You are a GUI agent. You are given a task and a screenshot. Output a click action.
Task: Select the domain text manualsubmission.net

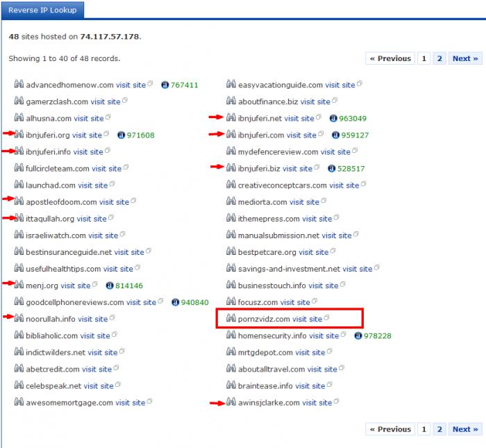[278, 235]
